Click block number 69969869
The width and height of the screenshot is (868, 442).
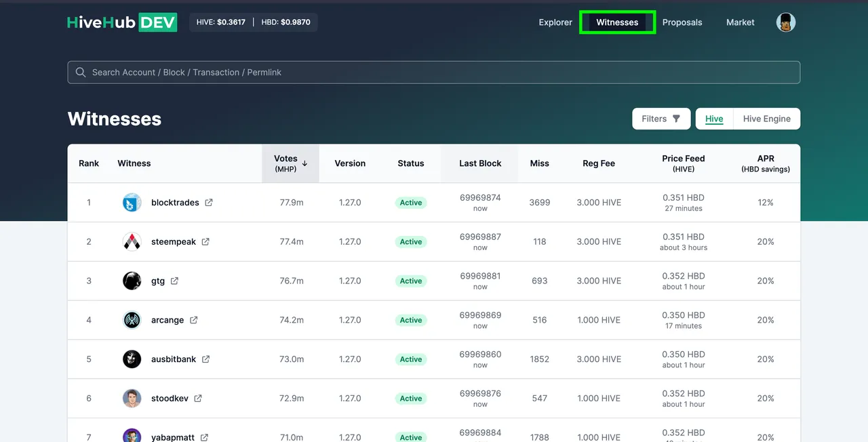pyautogui.click(x=480, y=315)
